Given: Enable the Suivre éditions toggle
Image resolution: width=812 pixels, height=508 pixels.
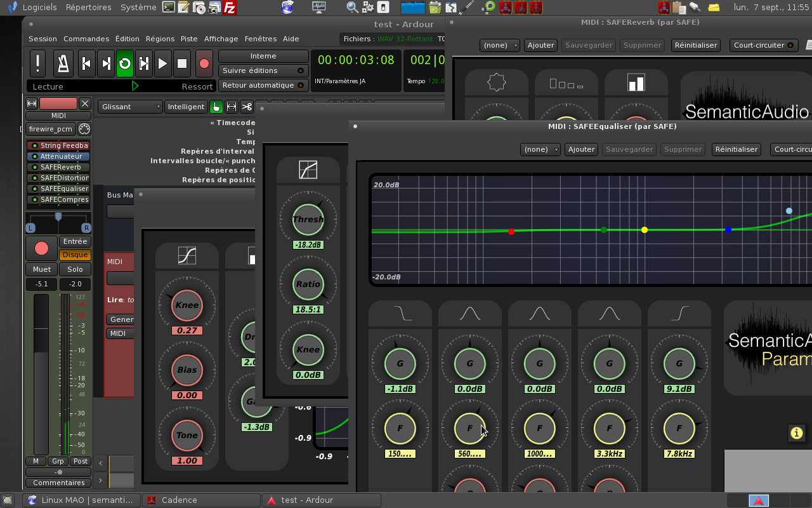Looking at the screenshot, I should pos(263,70).
